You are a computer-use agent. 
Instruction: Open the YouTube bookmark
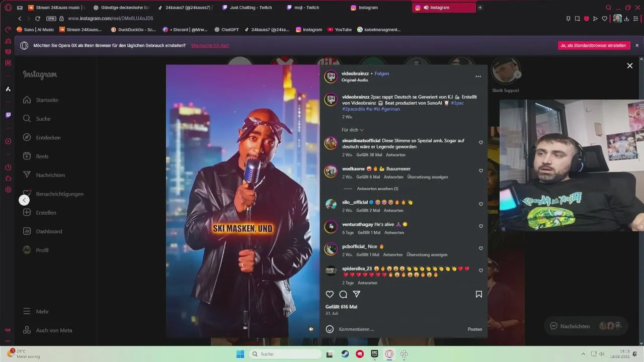coord(340,30)
